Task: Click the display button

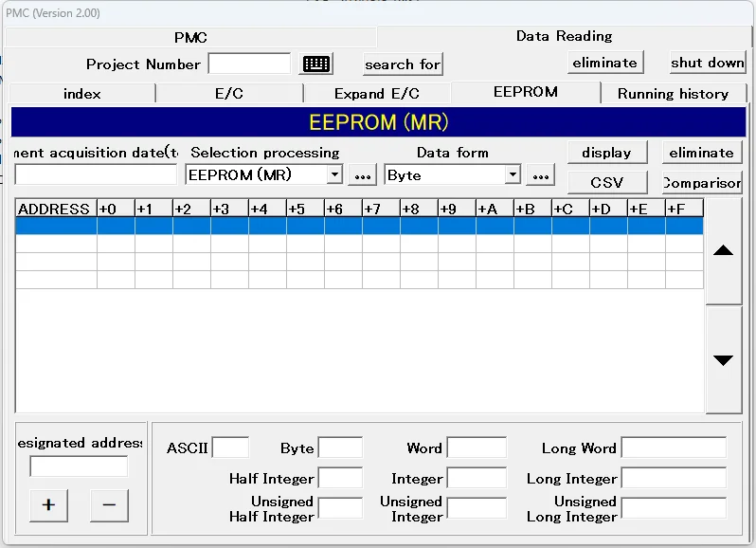Action: pos(607,153)
